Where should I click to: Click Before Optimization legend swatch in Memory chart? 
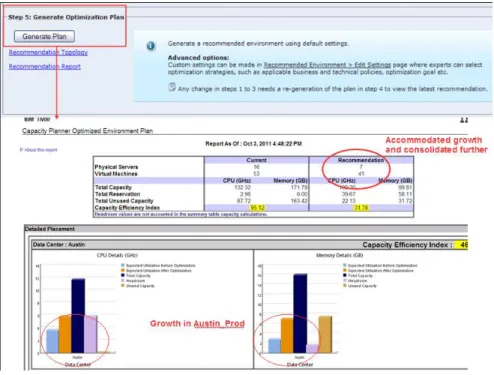pos(345,265)
